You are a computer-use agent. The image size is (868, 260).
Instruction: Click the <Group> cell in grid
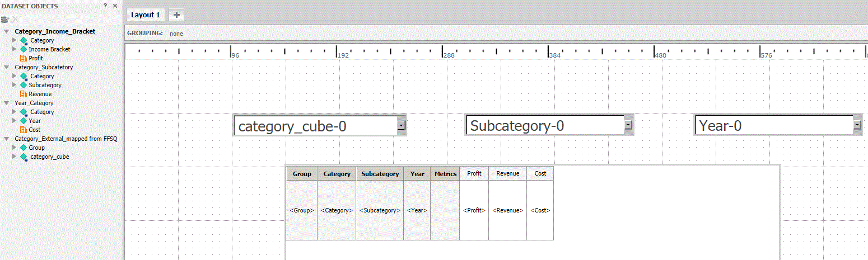pyautogui.click(x=302, y=210)
